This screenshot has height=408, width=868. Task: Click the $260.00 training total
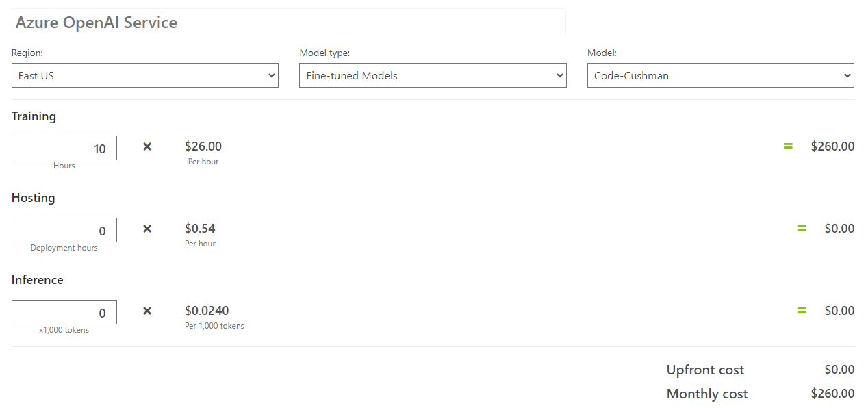pyautogui.click(x=832, y=146)
